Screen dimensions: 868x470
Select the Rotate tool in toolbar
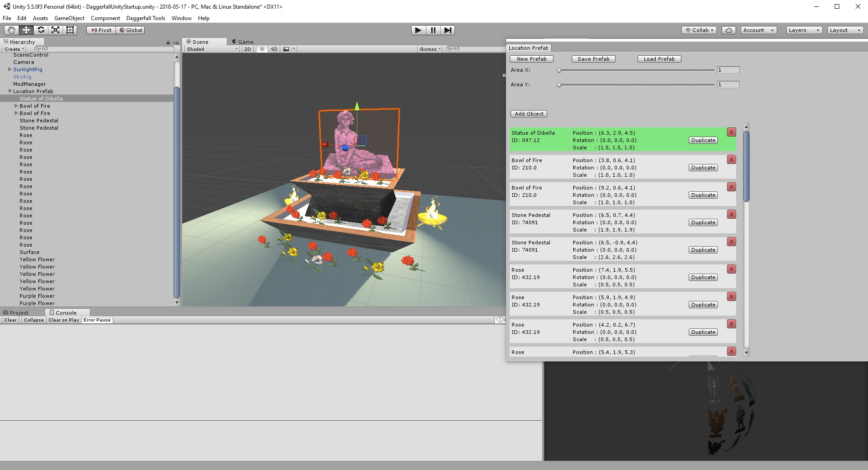coord(41,30)
